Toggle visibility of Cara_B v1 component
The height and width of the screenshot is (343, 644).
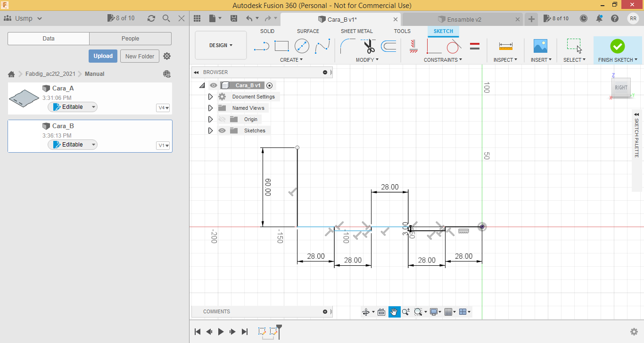click(x=214, y=85)
